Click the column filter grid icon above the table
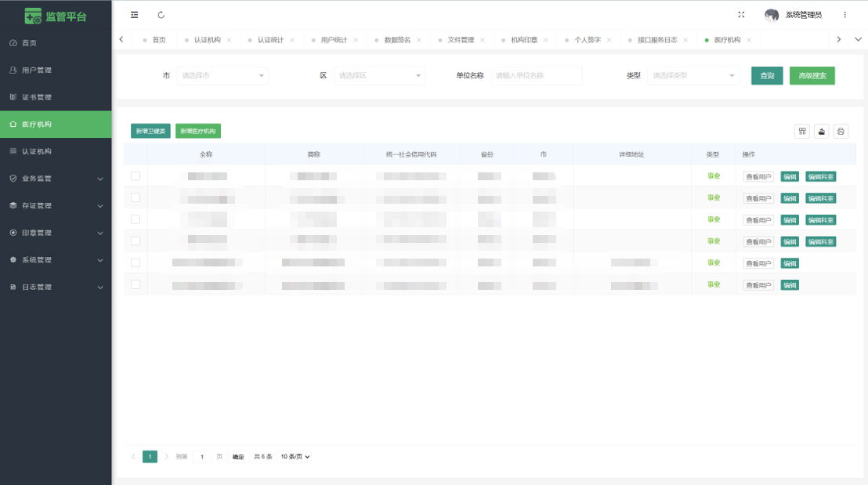 pos(802,132)
